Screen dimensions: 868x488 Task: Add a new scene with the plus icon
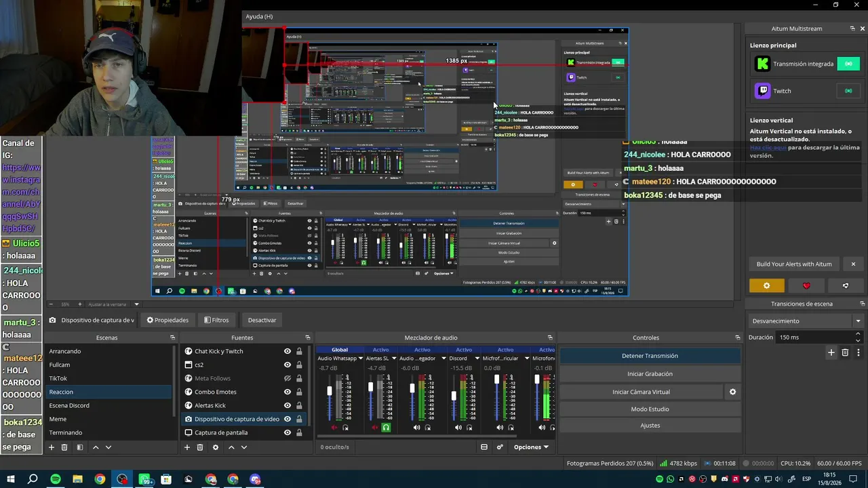51,447
